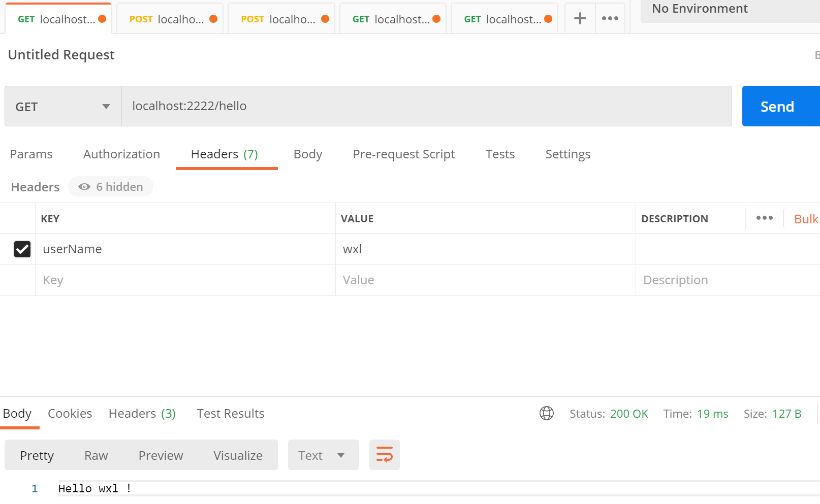
Task: Click the empty Description placeholder field
Action: pyautogui.click(x=728, y=280)
